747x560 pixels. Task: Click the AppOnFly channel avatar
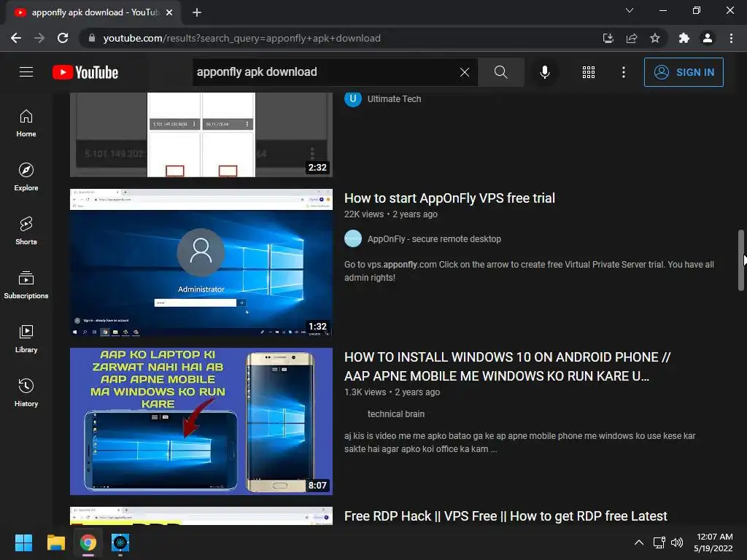[x=353, y=238]
